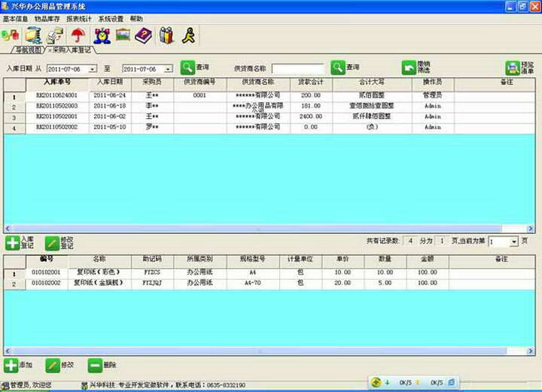Open the current page number dropdown
This screenshot has width=542, height=392.
[514, 242]
